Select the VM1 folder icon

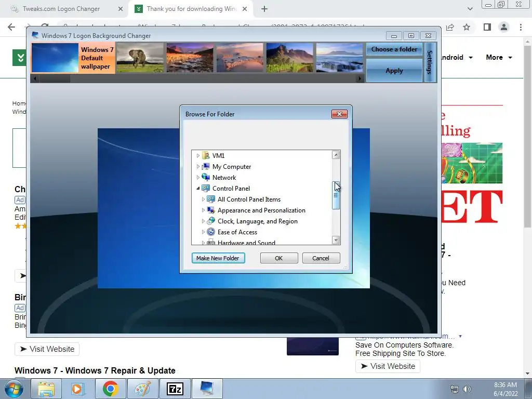tap(206, 155)
